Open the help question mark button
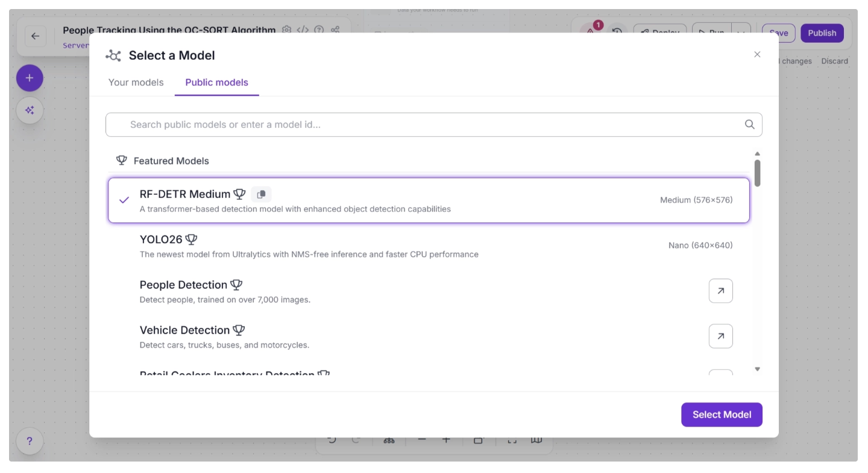 [30, 441]
